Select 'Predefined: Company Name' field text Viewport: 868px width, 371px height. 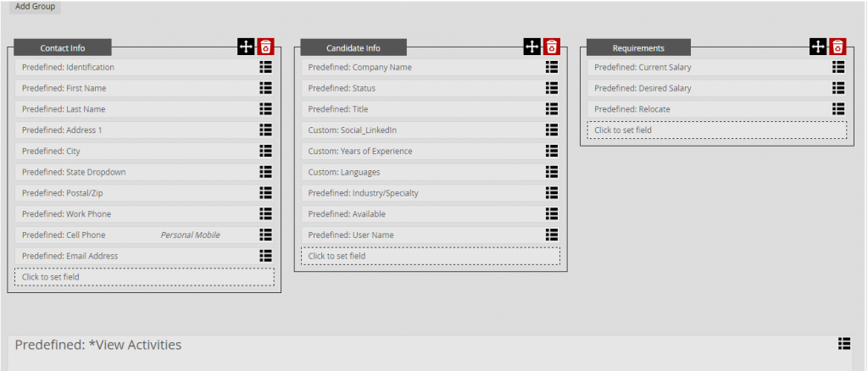(x=359, y=67)
